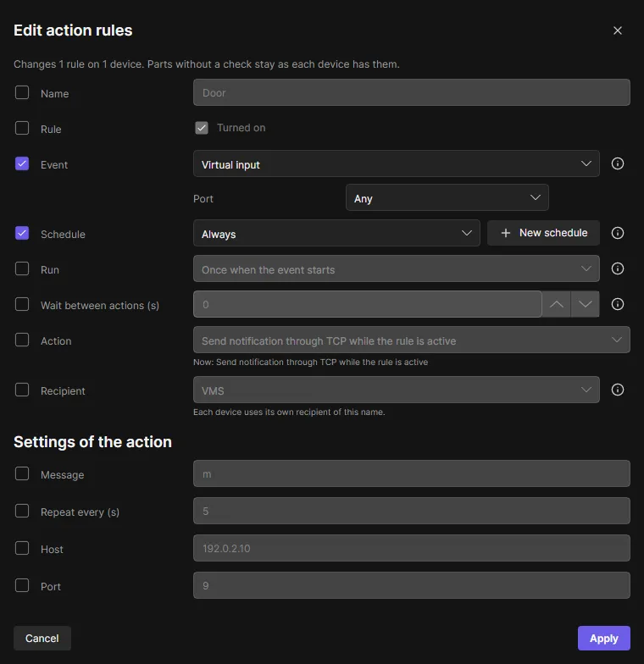Click the 'Changes 1 rule on 1 device' description

coord(207,64)
